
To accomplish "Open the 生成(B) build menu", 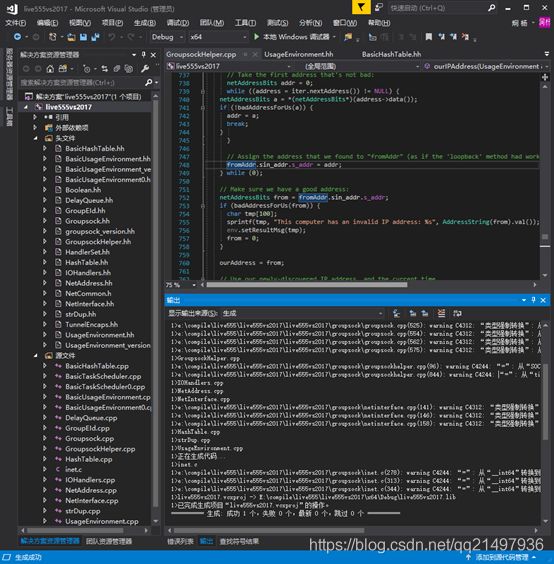I will coord(145,23).
